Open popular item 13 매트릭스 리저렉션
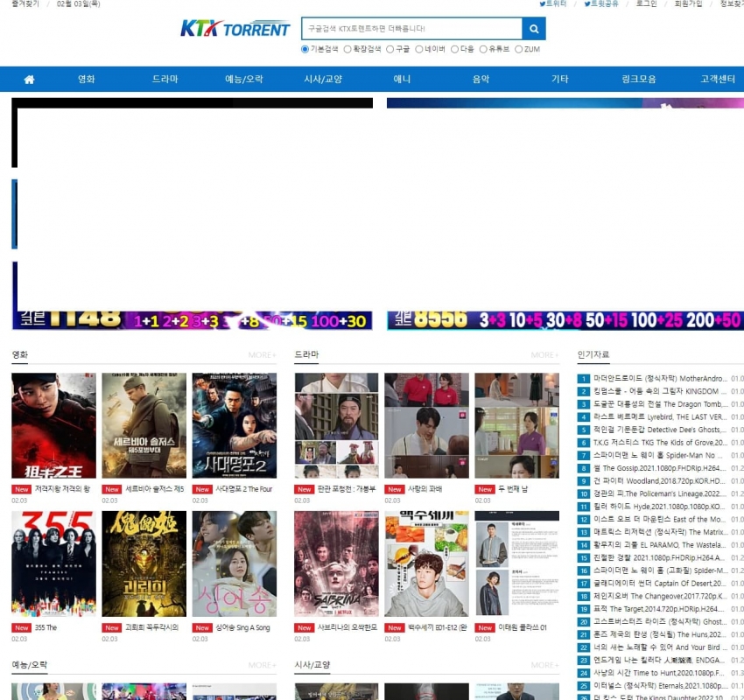 pyautogui.click(x=660, y=532)
